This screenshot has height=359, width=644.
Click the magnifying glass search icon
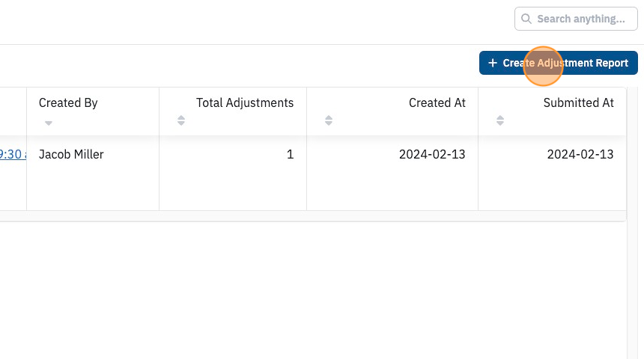526,19
